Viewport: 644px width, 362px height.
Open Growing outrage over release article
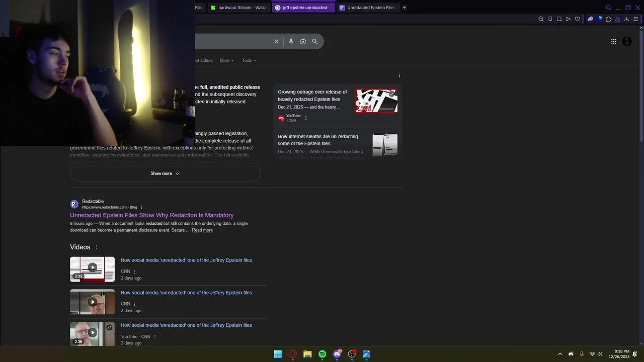pyautogui.click(x=312, y=96)
